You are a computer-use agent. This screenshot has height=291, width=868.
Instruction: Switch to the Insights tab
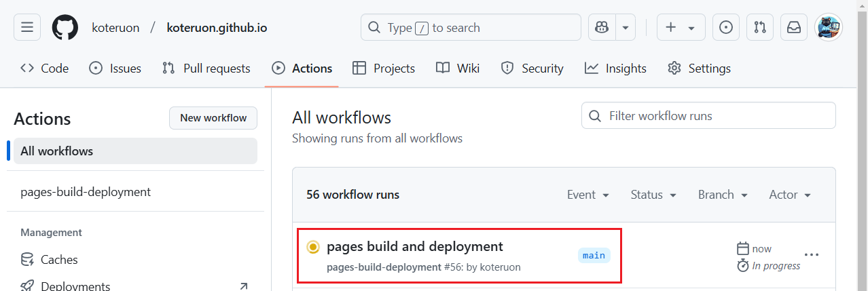pos(615,68)
